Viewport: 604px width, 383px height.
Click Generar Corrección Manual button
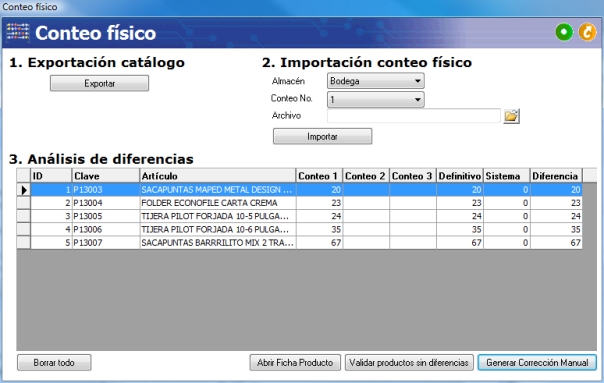point(537,363)
